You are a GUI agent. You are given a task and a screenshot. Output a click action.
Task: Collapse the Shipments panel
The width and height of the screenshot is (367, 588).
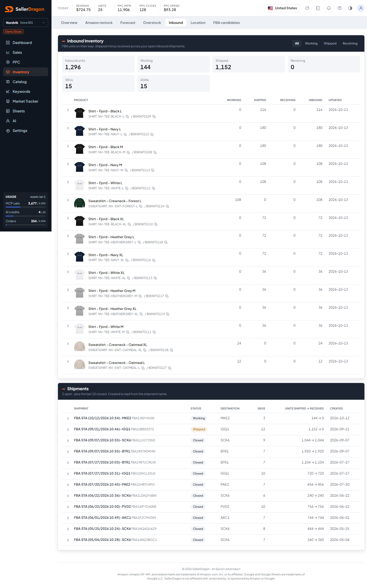tap(64, 389)
